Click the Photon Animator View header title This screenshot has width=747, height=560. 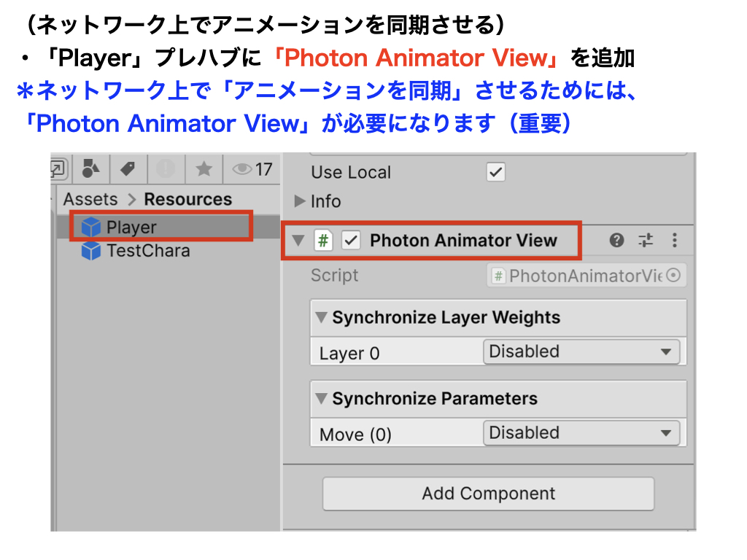point(463,241)
